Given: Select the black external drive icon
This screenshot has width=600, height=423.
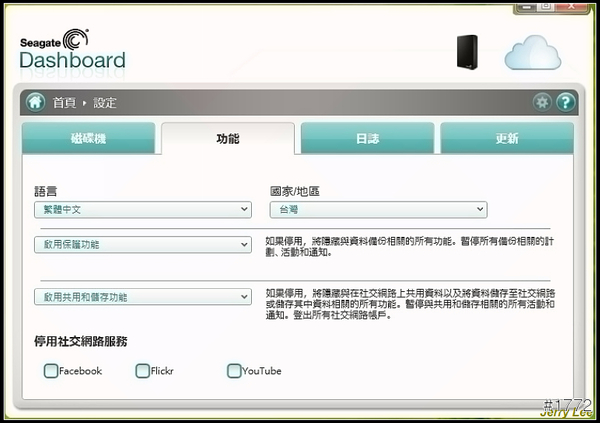Looking at the screenshot, I should point(467,52).
